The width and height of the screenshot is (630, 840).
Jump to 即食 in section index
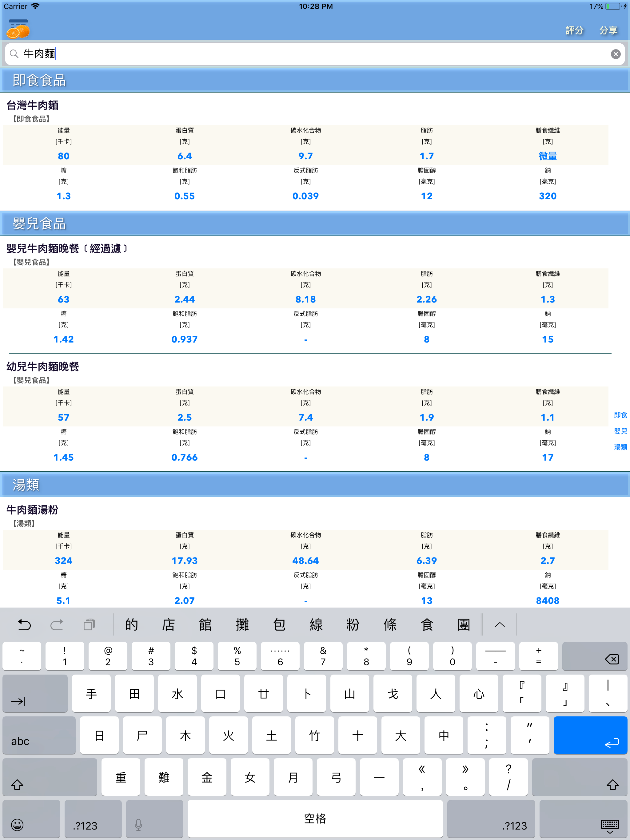pyautogui.click(x=620, y=415)
